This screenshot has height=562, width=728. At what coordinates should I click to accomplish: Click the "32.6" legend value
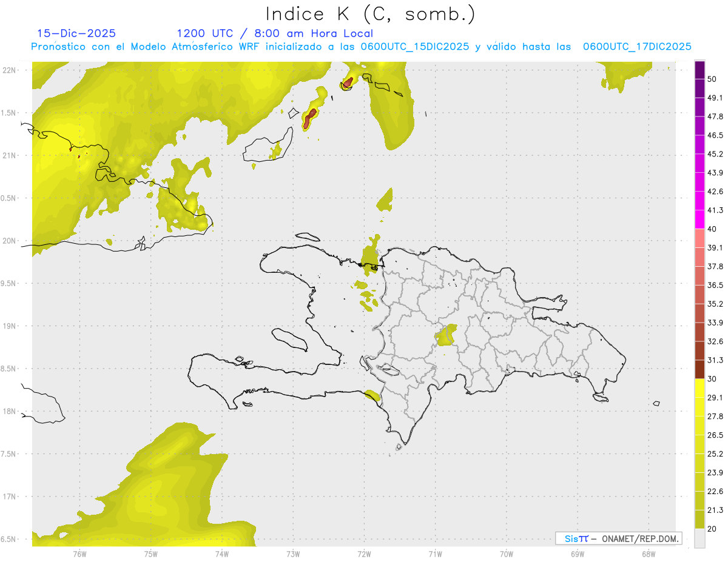[715, 341]
